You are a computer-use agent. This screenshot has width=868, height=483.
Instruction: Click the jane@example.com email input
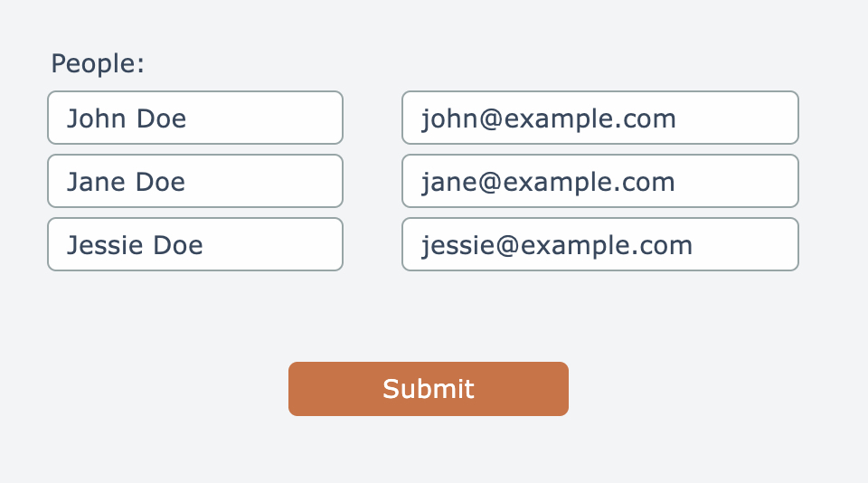click(599, 181)
